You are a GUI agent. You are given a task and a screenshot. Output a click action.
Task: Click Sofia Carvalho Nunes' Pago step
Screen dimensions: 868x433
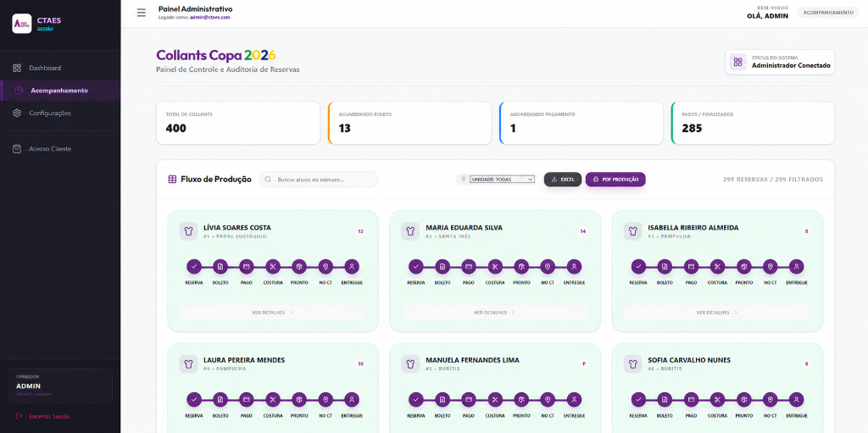point(691,400)
